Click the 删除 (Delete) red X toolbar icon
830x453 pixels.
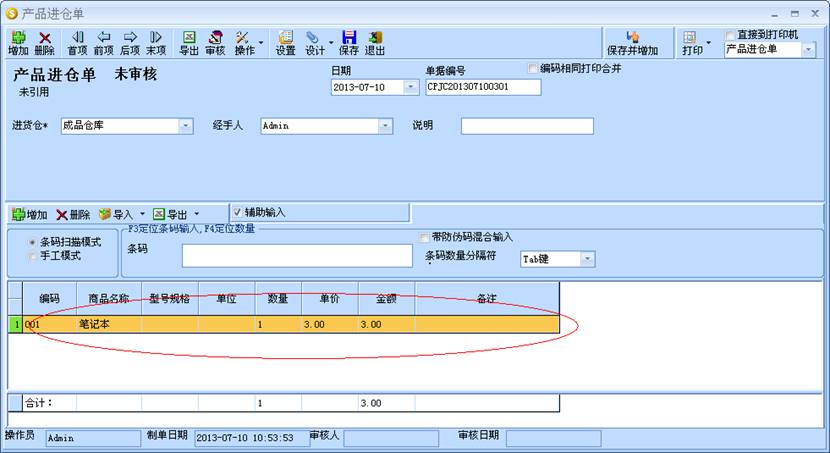(45, 42)
